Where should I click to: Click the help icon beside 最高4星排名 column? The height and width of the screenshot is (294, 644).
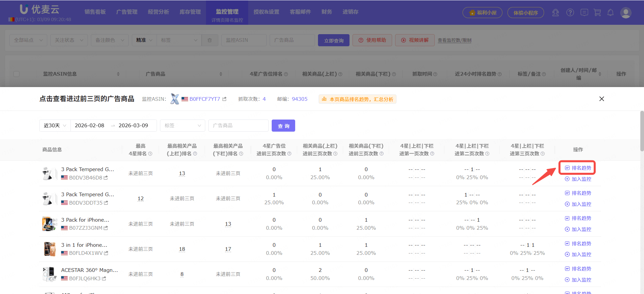(150, 154)
